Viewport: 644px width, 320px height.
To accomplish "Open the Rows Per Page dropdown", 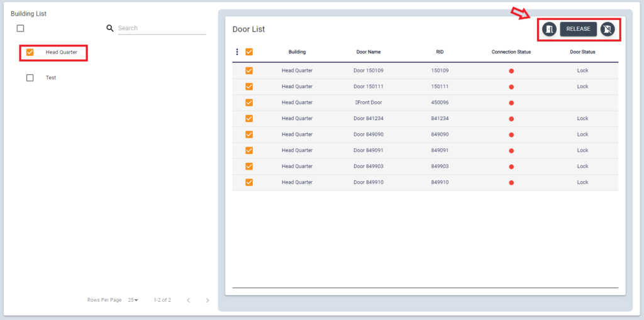I will [x=133, y=301].
